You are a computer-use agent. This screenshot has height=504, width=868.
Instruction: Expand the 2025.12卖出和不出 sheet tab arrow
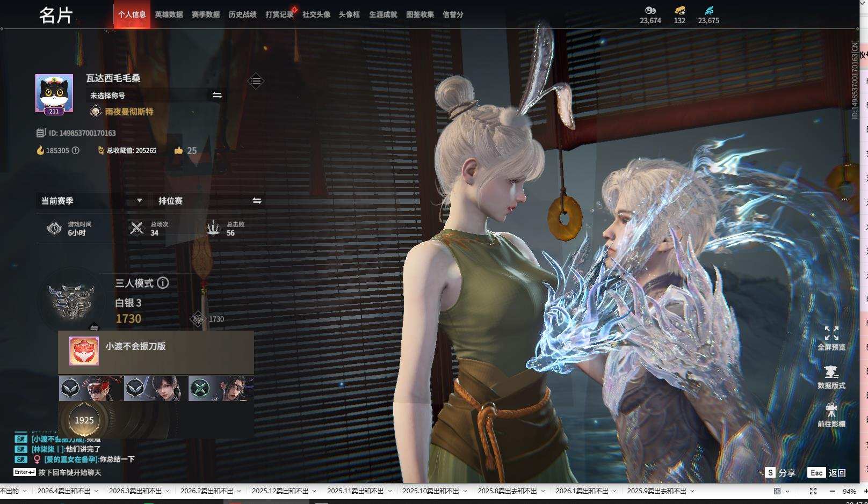click(314, 491)
